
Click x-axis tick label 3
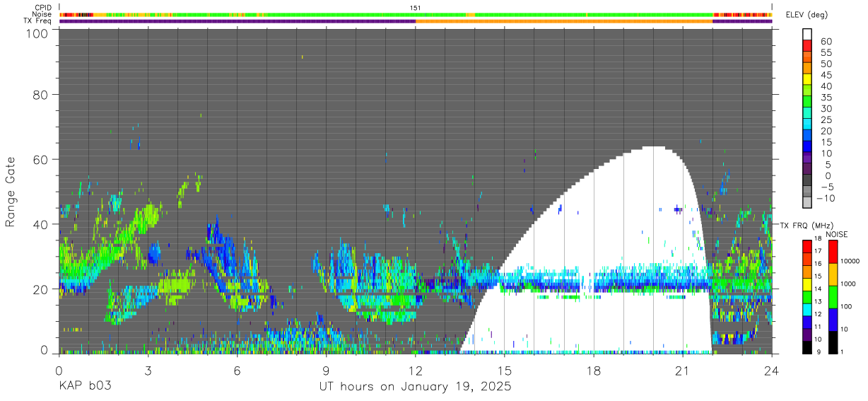tap(148, 369)
